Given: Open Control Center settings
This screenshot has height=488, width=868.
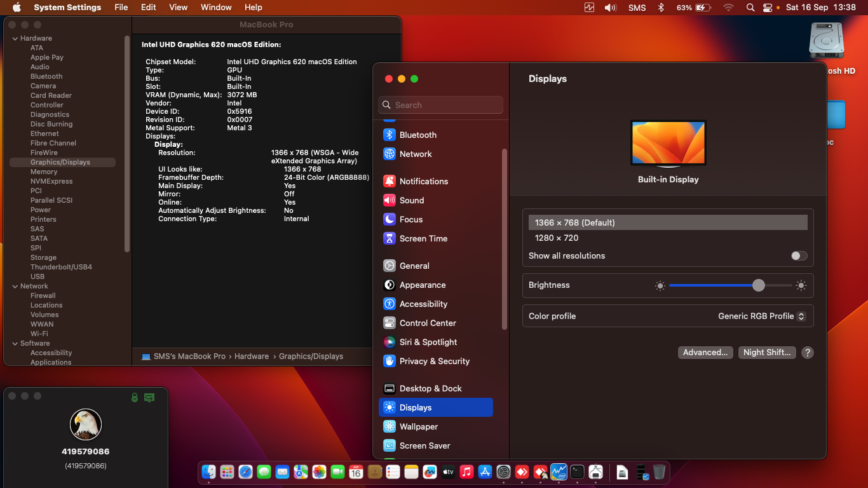Looking at the screenshot, I should click(x=435, y=323).
